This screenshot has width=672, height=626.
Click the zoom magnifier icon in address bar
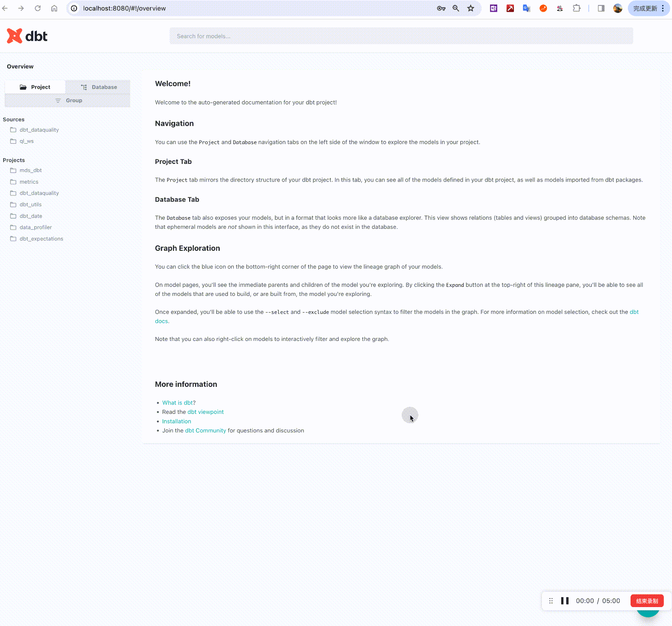coord(456,8)
